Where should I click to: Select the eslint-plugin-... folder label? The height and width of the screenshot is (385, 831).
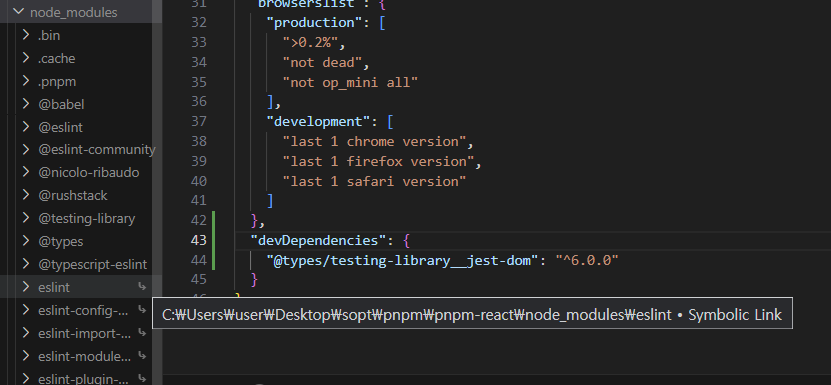point(83,379)
